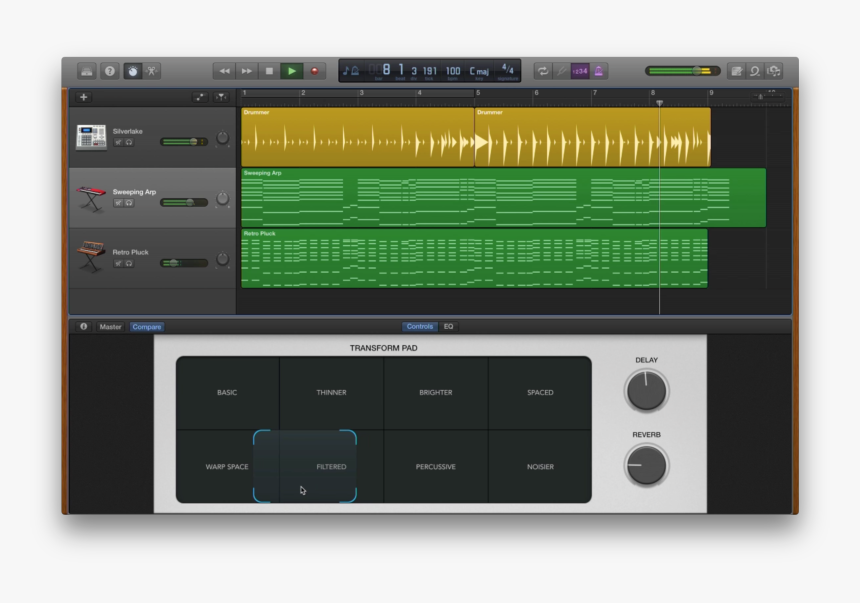The width and height of the screenshot is (860, 603).
Task: Open the Media Browser button
Action: (x=774, y=71)
